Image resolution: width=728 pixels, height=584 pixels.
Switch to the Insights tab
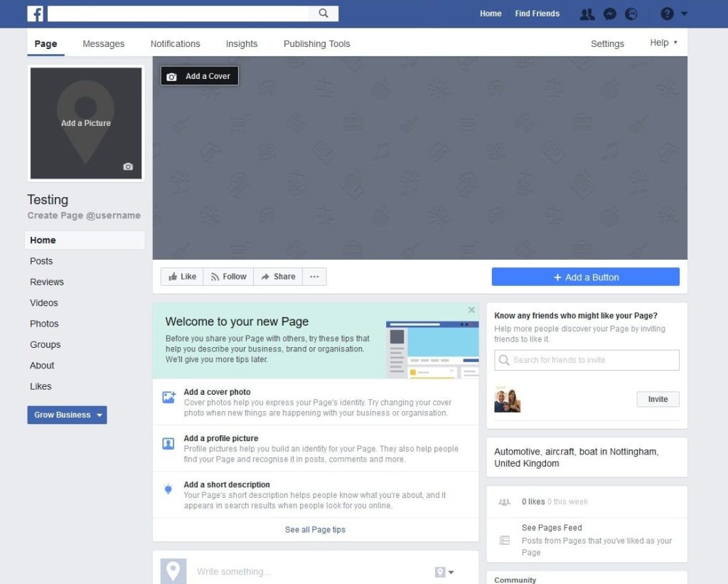242,43
